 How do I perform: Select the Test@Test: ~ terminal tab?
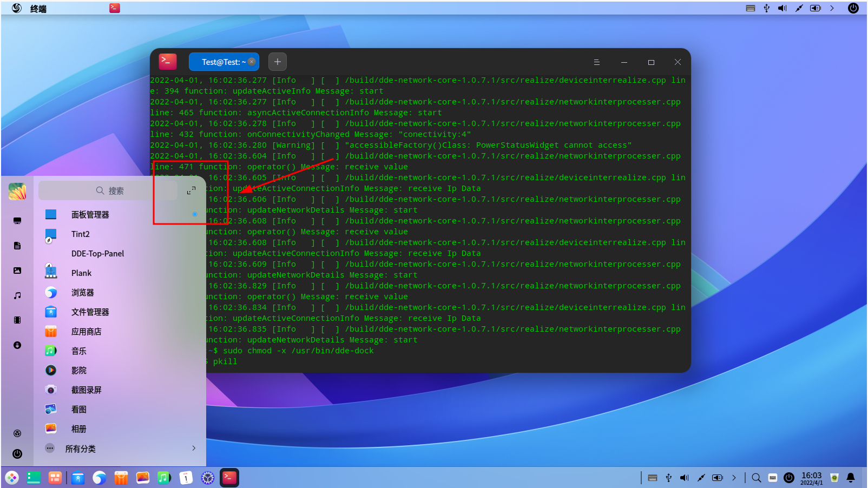[223, 62]
